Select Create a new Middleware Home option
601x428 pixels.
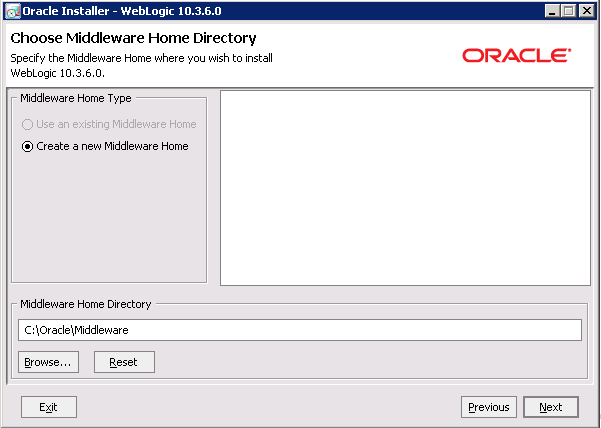[105, 146]
